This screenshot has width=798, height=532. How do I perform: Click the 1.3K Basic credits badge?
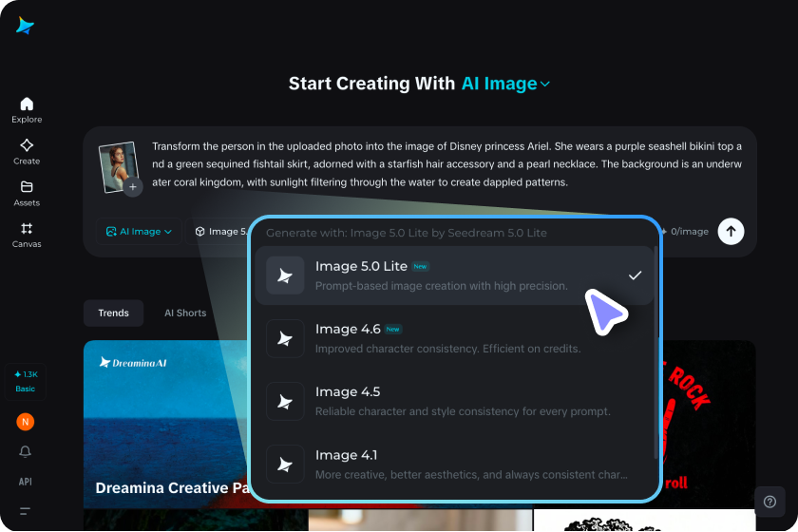[26, 381]
